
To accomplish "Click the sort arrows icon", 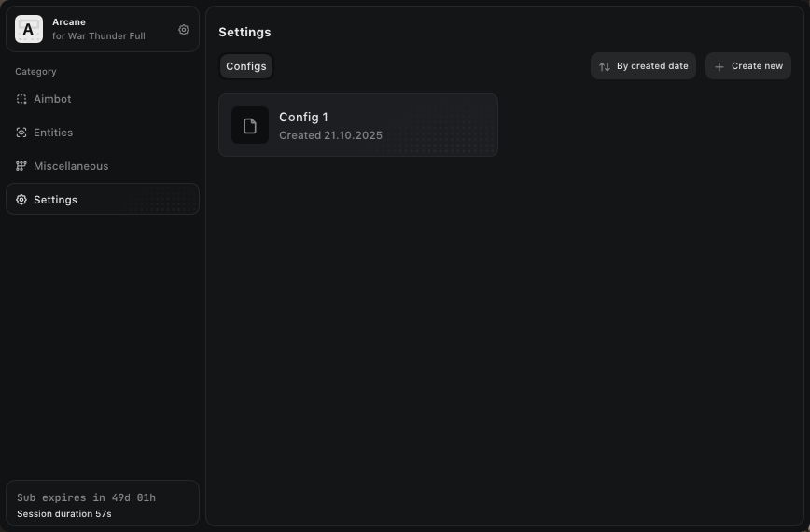I will (x=605, y=66).
